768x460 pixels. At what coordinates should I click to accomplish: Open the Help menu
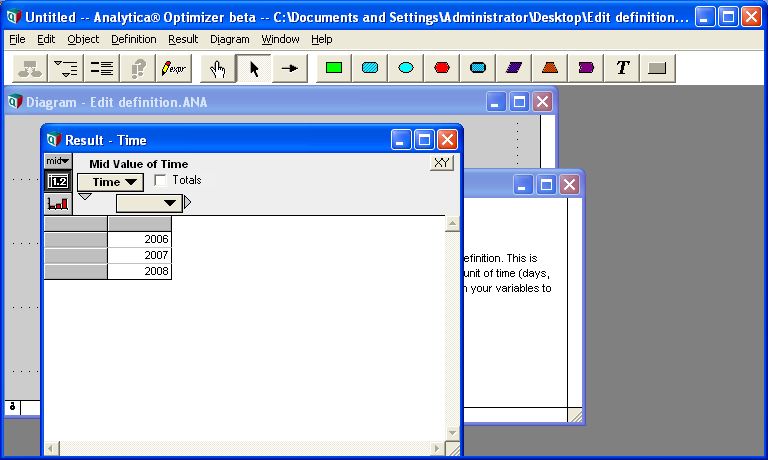(x=322, y=39)
